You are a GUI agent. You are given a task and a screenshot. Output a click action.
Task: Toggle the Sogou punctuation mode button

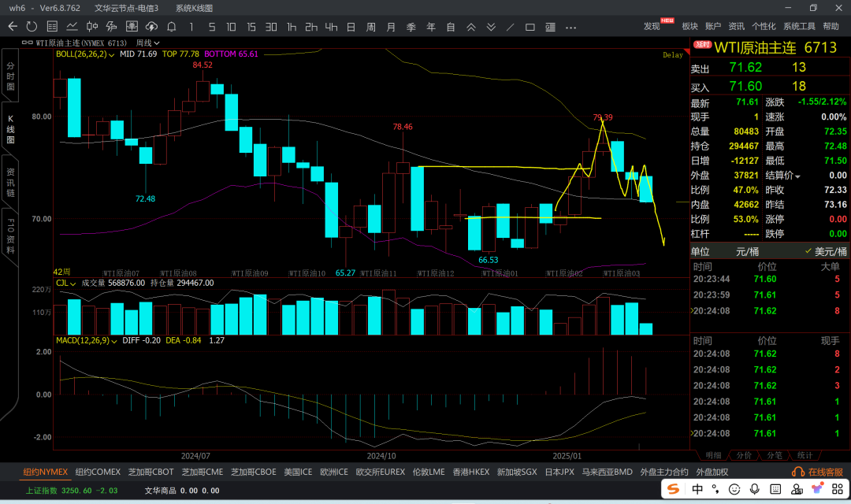coord(715,489)
